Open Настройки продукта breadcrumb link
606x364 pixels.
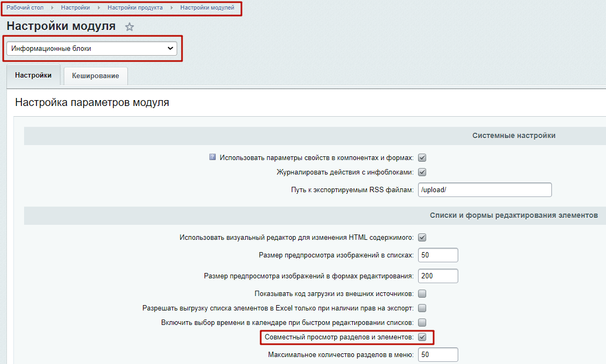pos(135,7)
